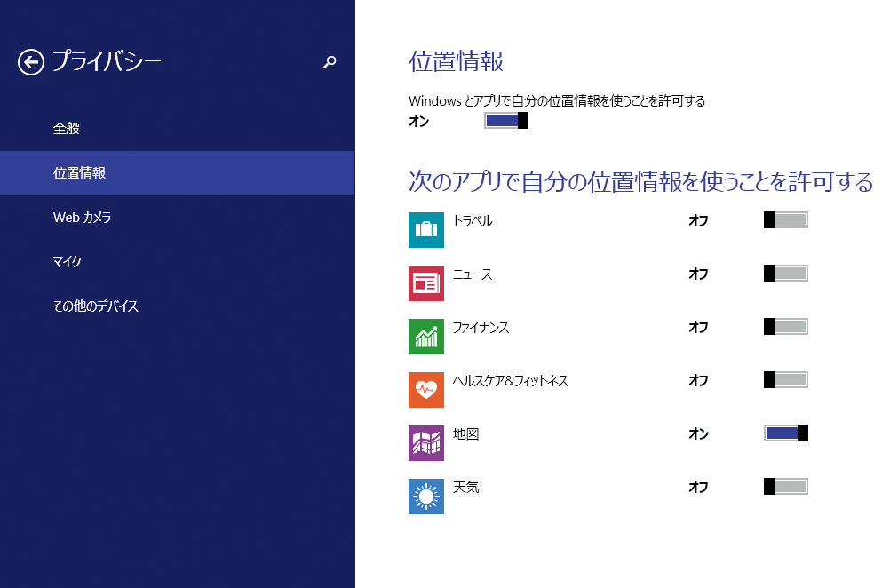Click the 天気 sun app icon
This screenshot has width=882, height=588.
click(425, 497)
